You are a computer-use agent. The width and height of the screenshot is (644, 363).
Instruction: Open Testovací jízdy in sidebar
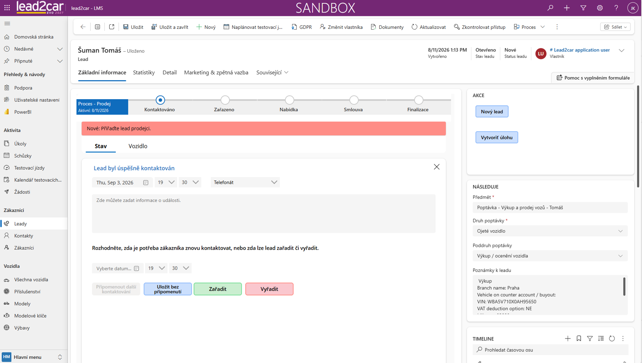point(29,168)
